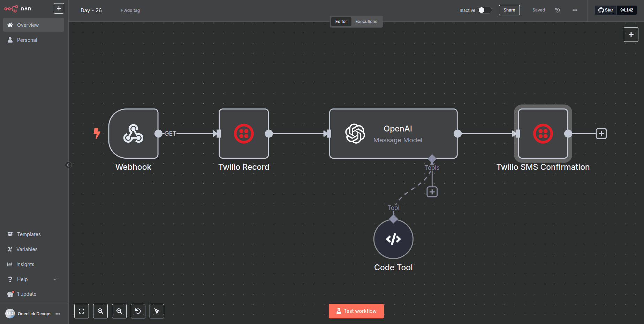This screenshot has width=644, height=324.
Task: Click the Code Tool label
Action: 393,268
